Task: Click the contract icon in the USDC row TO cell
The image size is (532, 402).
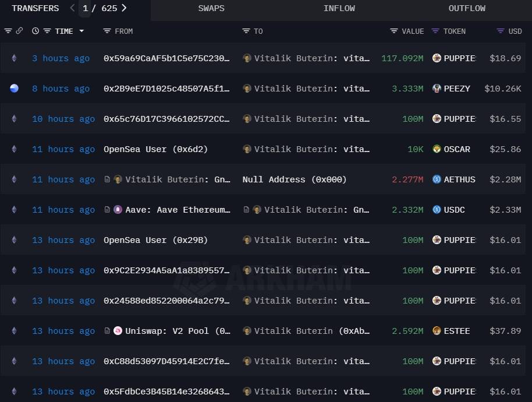Action: pyautogui.click(x=246, y=210)
